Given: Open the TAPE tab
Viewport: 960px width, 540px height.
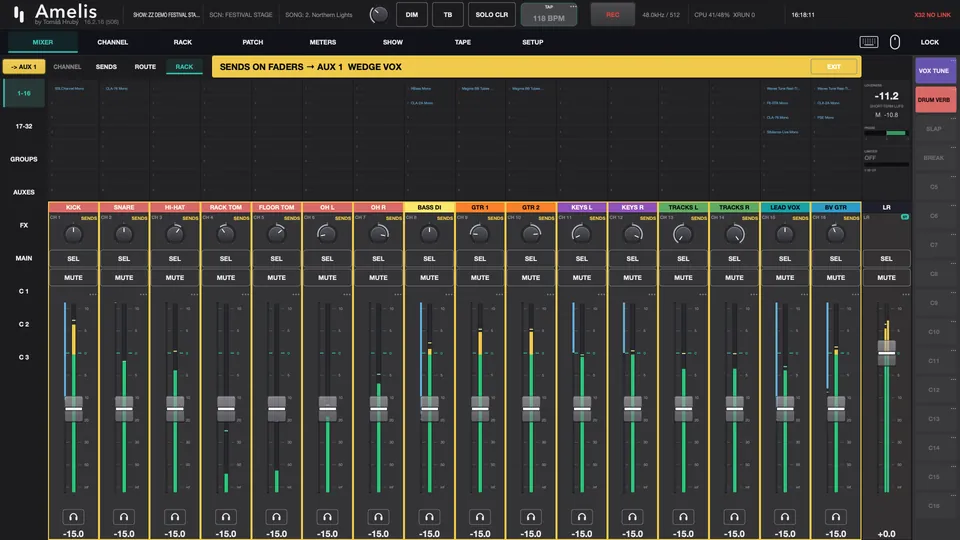Looking at the screenshot, I should pos(463,42).
